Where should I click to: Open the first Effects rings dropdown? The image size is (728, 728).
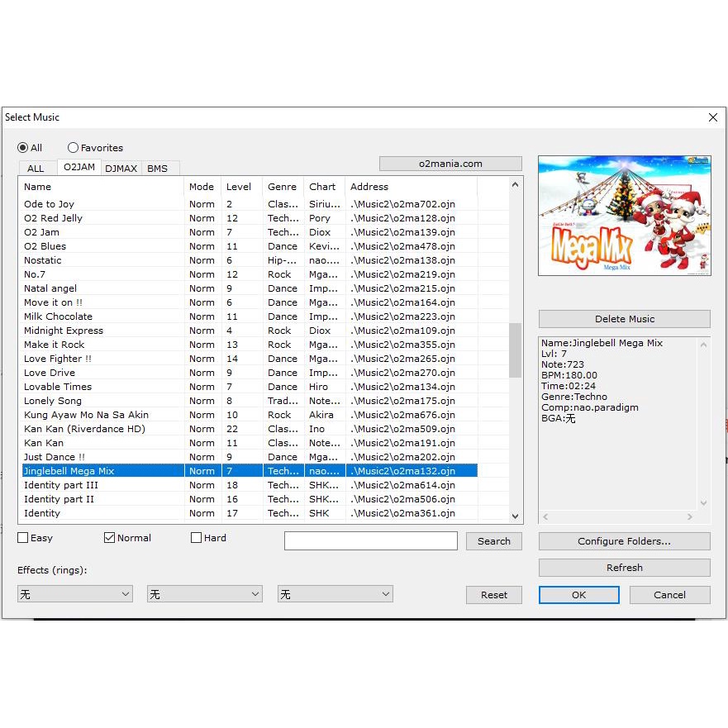pyautogui.click(x=74, y=594)
